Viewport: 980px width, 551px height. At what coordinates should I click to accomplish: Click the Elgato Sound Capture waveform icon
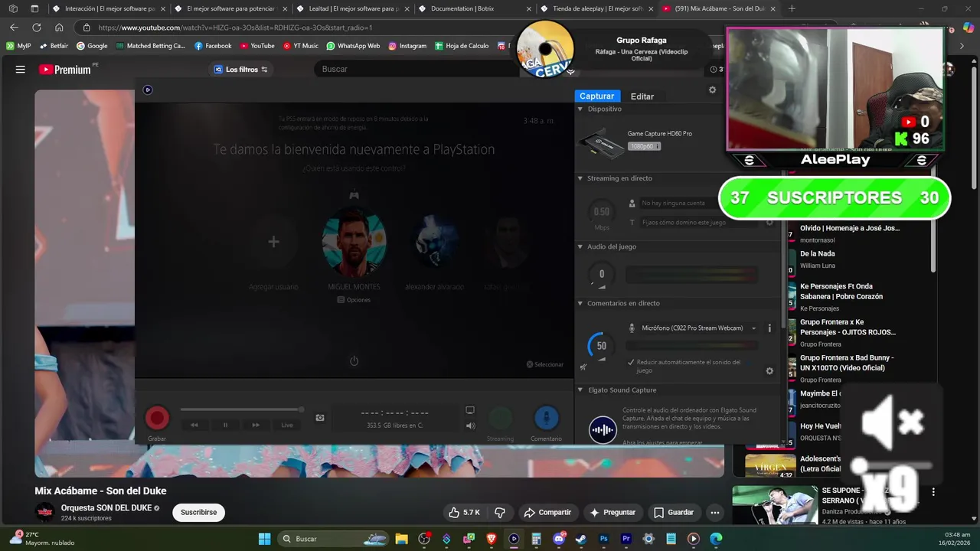pos(603,429)
